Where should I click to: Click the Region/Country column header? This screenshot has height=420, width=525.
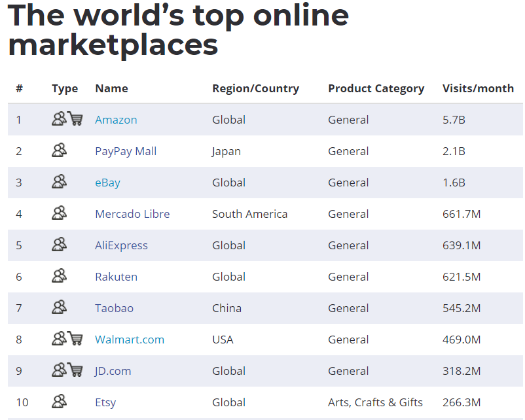coord(256,89)
